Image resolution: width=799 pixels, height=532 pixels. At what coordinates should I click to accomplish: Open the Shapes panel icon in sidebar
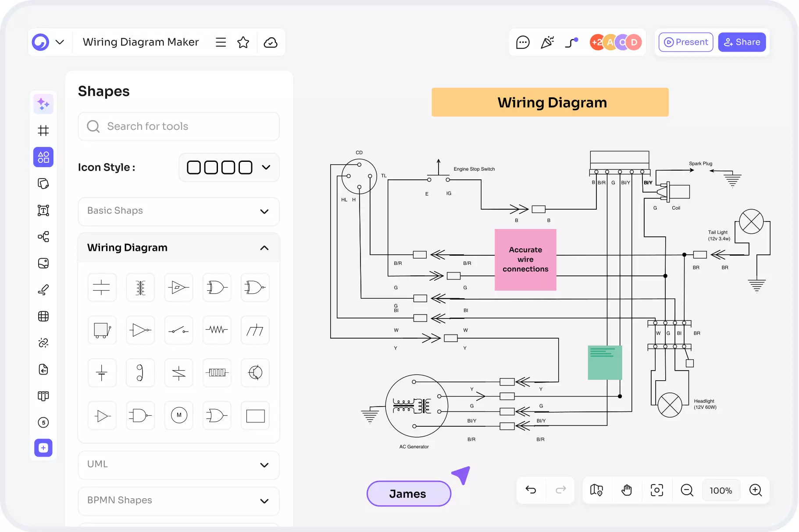pyautogui.click(x=43, y=157)
